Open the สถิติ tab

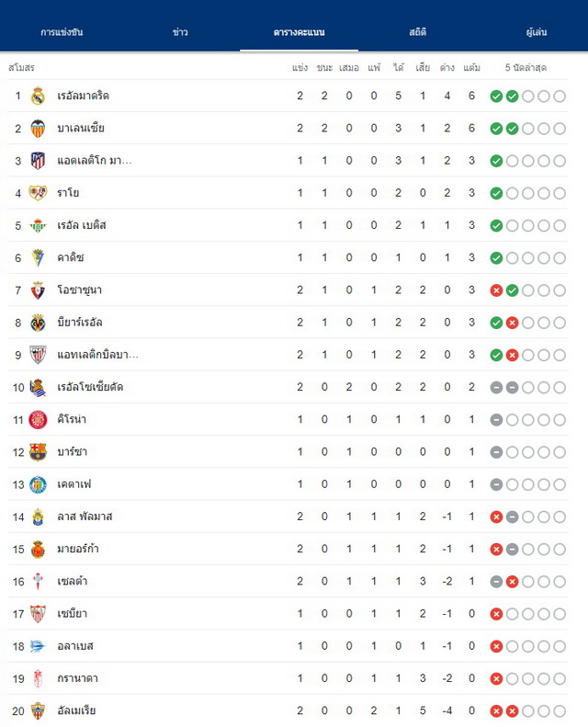[417, 32]
